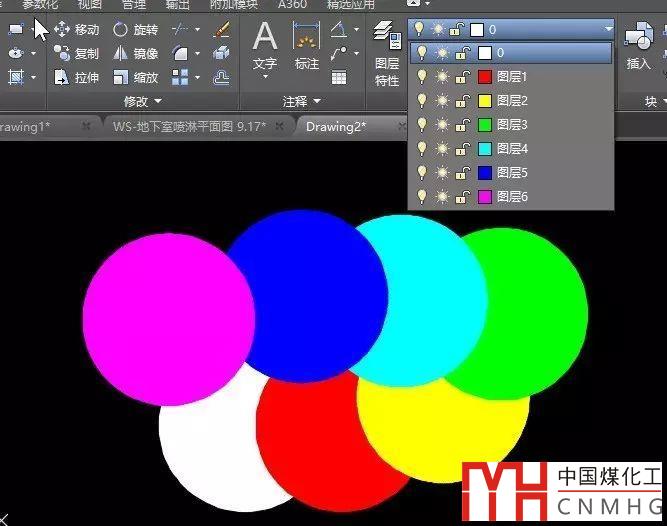Click the blue color swatch of 图层5

[485, 173]
